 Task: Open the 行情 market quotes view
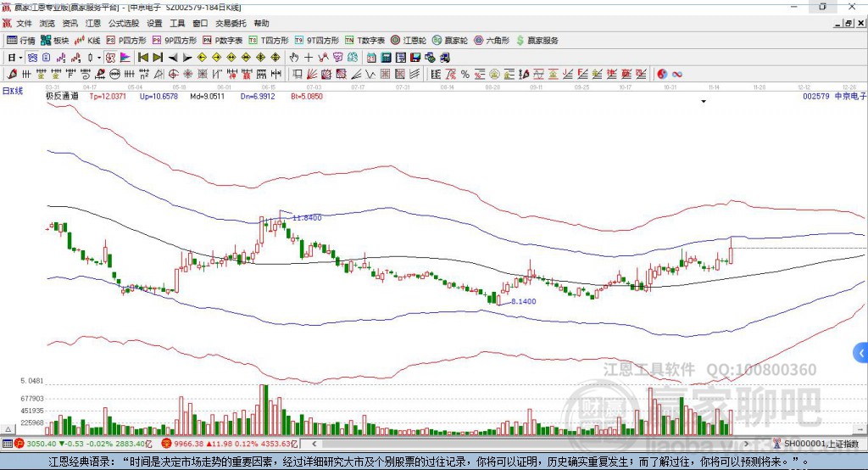[21, 41]
